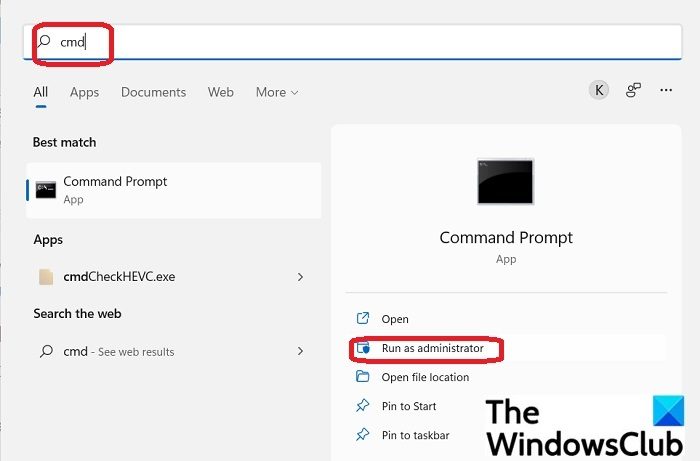Screen dimensions: 700x461
Task: Select Command Prompt best match result
Action: [174, 191]
